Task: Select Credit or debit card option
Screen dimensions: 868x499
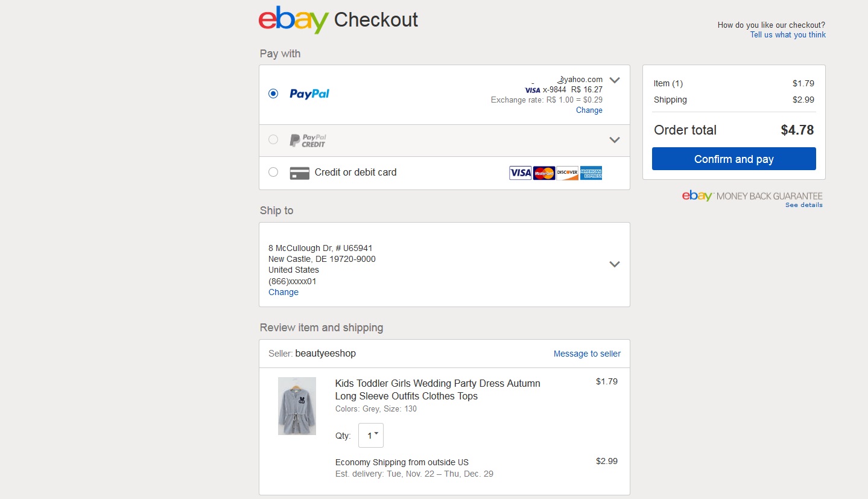Action: pyautogui.click(x=273, y=173)
